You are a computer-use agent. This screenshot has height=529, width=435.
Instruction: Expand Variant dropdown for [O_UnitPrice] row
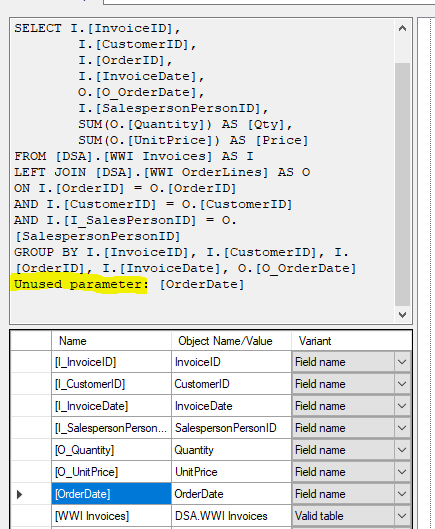click(402, 472)
